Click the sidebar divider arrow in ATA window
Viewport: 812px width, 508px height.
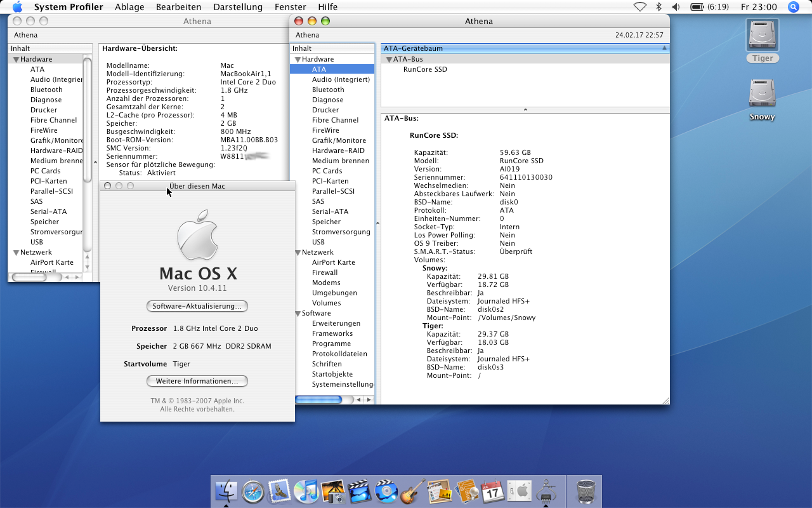tap(377, 223)
